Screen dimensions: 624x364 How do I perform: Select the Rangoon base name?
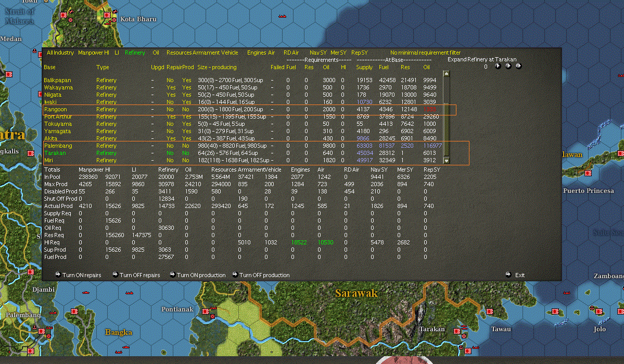pyautogui.click(x=55, y=109)
